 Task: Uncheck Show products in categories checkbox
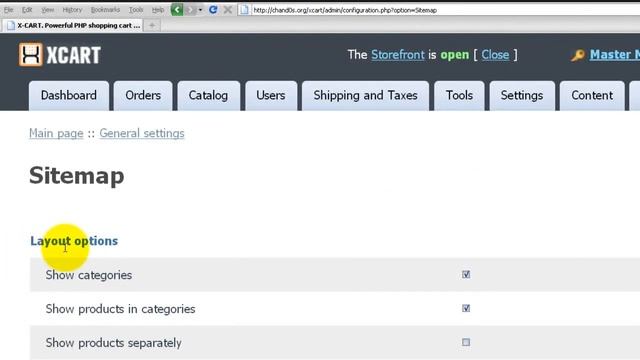[x=466, y=308]
